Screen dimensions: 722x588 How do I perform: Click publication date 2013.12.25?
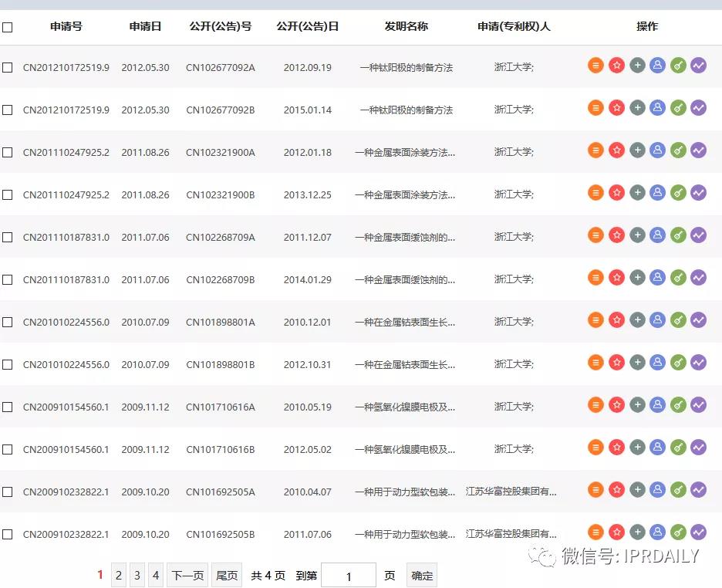[308, 194]
